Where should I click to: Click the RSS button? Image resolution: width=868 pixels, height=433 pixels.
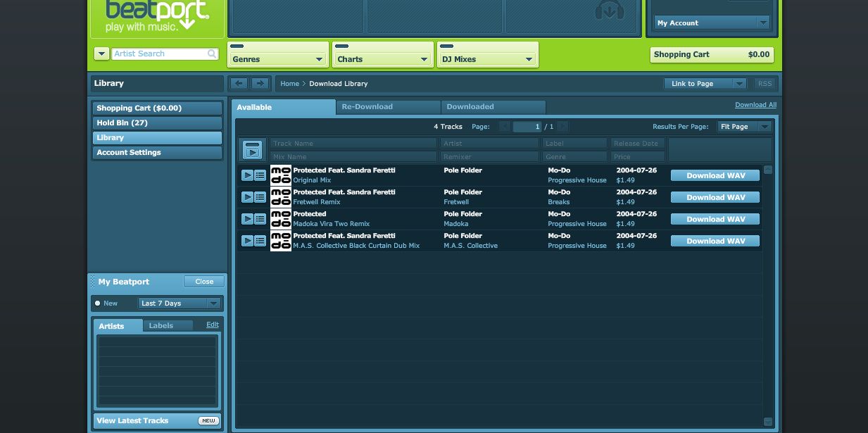[x=765, y=83]
